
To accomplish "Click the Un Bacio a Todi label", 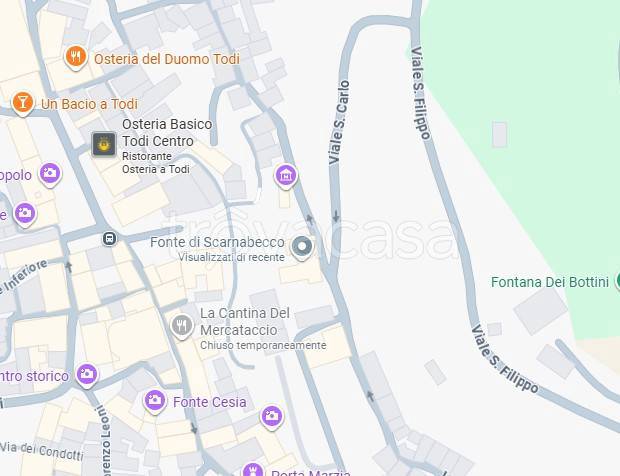I will 89,104.
